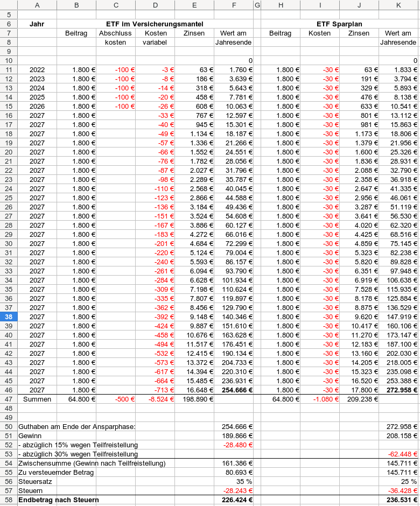Image resolution: width=420 pixels, height=506 pixels.
Task: Select column A header
Action: (37, 5)
